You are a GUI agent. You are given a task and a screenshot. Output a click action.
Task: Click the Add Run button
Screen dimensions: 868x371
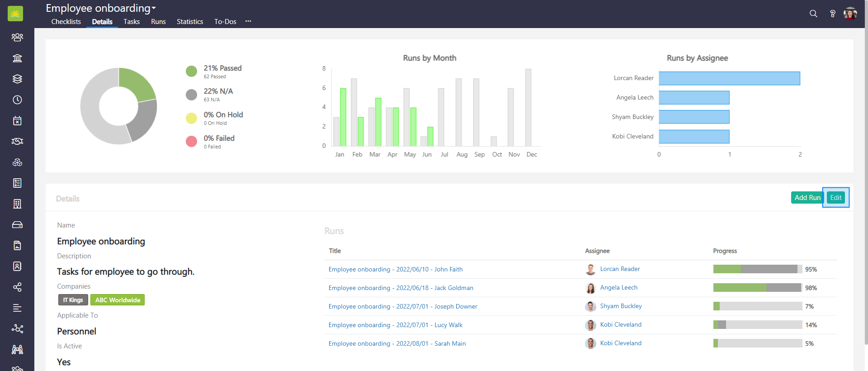point(807,198)
